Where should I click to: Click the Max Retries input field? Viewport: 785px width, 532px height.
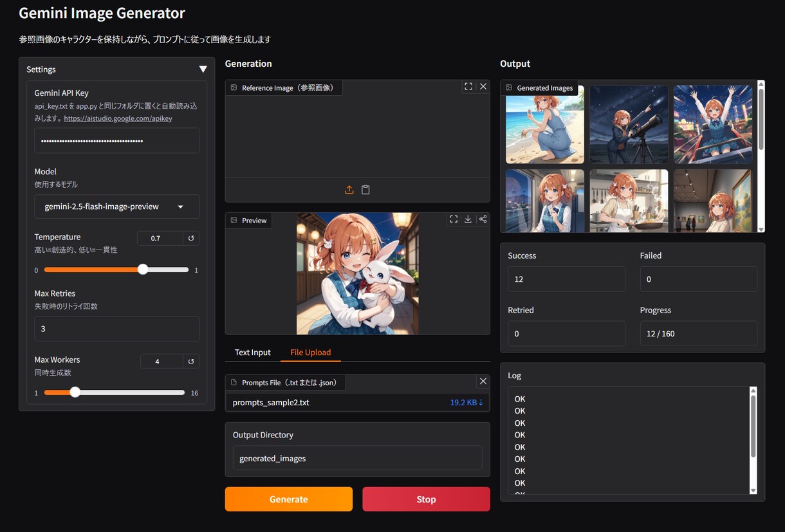116,329
